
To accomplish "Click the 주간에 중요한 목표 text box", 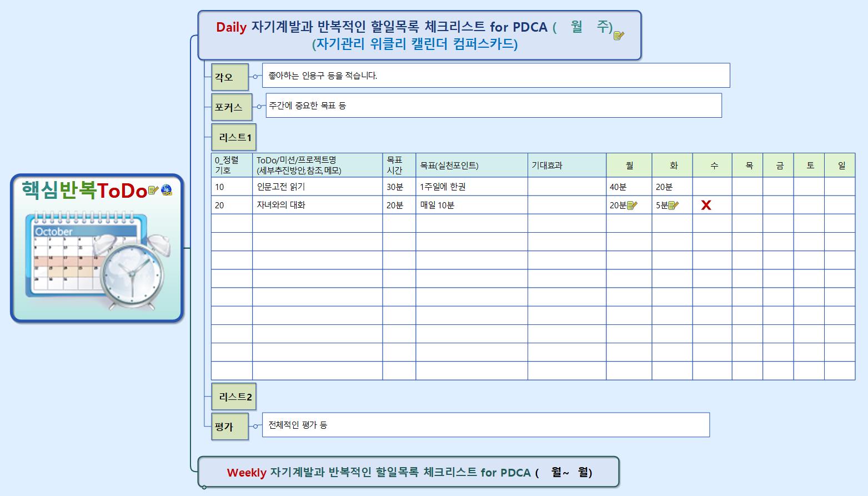I will (x=493, y=106).
